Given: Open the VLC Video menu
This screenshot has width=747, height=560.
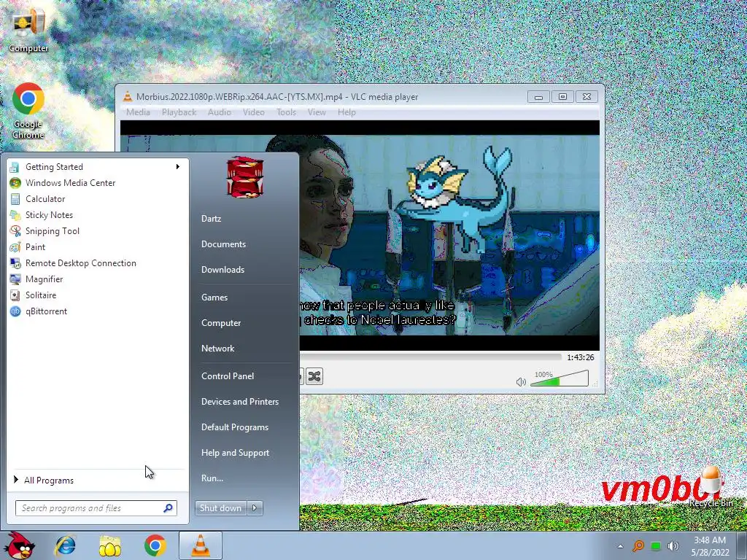Looking at the screenshot, I should 253,112.
